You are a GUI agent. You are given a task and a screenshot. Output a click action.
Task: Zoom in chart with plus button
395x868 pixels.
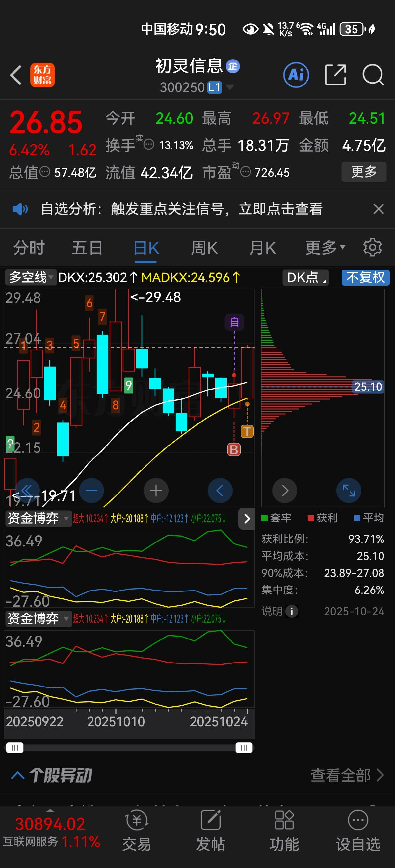(156, 491)
